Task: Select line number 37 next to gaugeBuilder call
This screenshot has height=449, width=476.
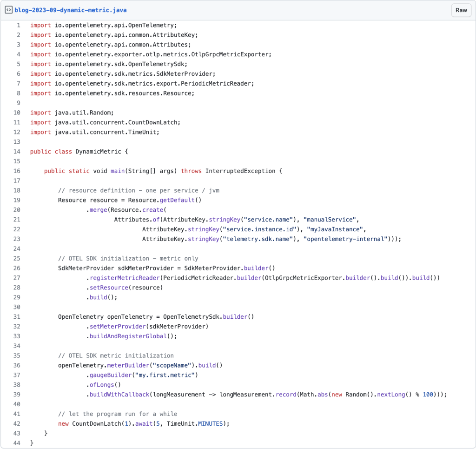Action: coord(16,375)
